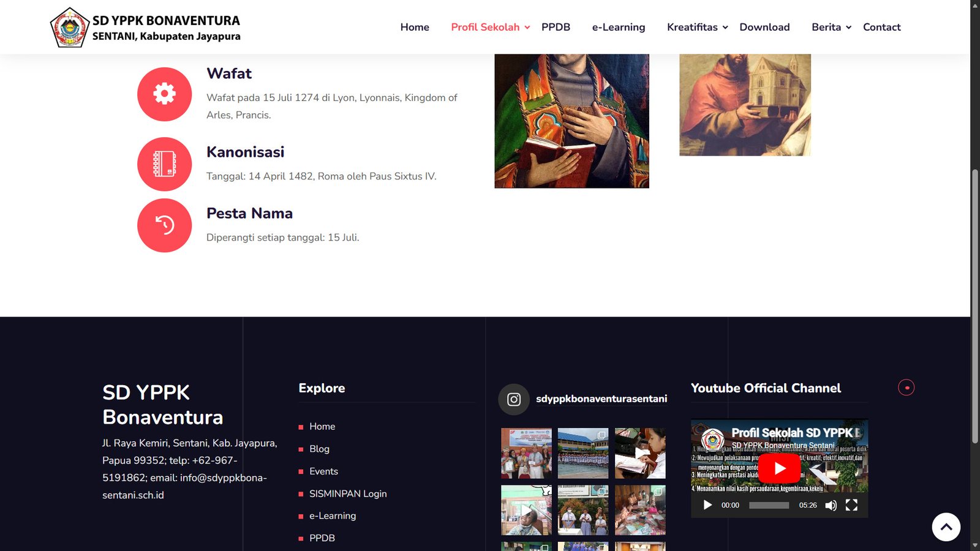This screenshot has width=980, height=551.
Task: Open the Berita menu item
Action: pyautogui.click(x=826, y=27)
